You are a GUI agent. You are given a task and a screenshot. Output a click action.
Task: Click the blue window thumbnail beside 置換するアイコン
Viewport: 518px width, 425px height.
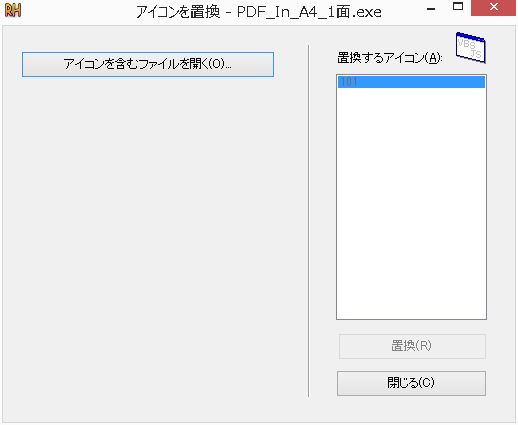coord(471,48)
